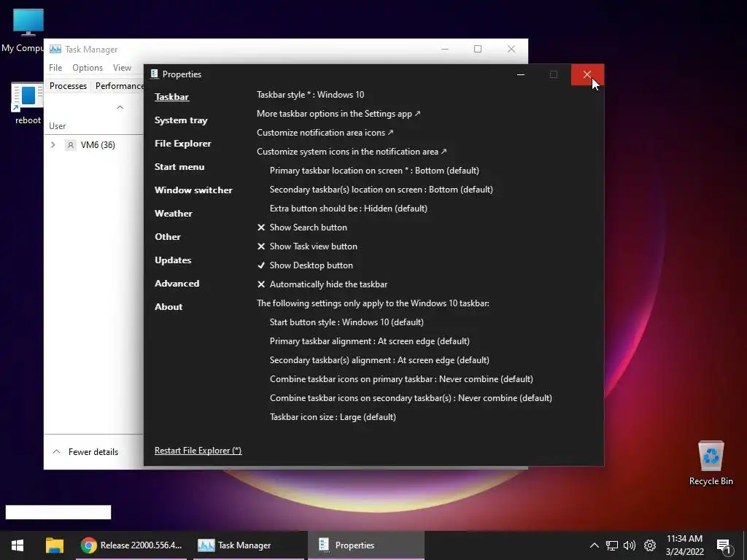Change Start button style setting

(347, 322)
